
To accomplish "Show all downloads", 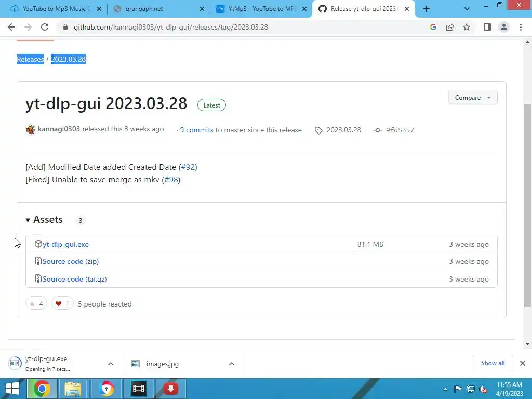I will 493,363.
